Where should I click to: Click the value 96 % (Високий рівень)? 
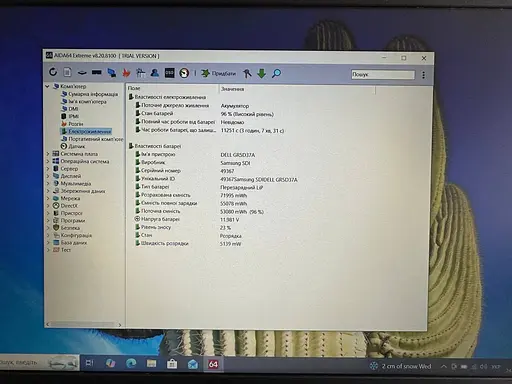point(247,114)
